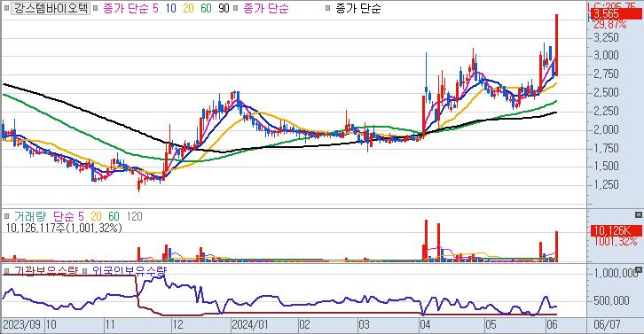Click the '10,126,117주(1,001.32%)' volume readout
Image resolution: width=644 pixels, height=334 pixels.
(x=64, y=228)
